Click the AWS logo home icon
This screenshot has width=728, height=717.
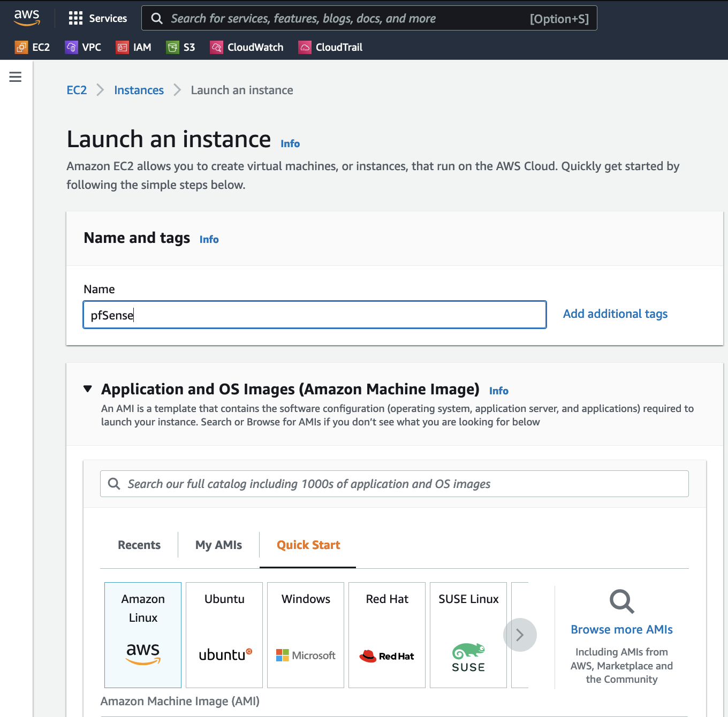pyautogui.click(x=27, y=18)
